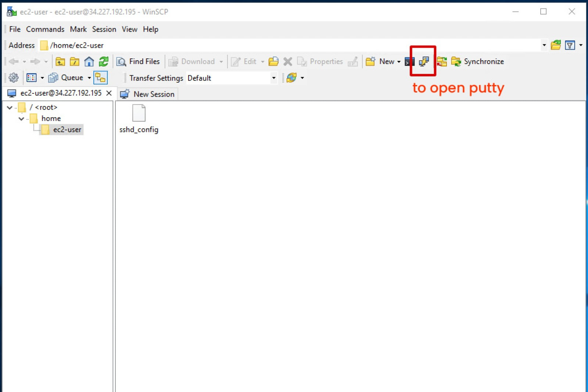Image resolution: width=588 pixels, height=392 pixels.
Task: Open the New Session tab
Action: point(148,94)
